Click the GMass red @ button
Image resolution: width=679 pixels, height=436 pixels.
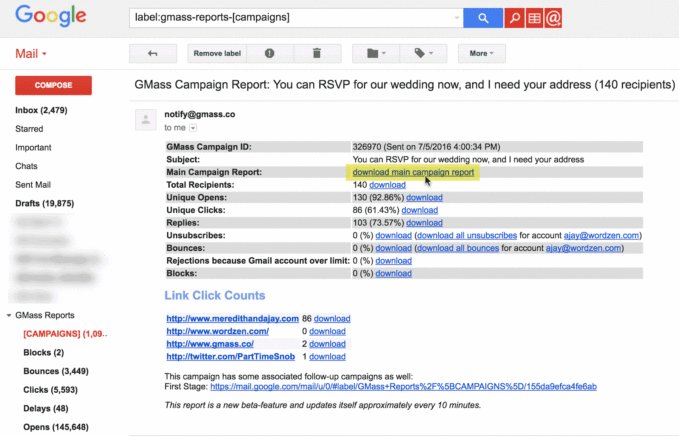point(553,18)
